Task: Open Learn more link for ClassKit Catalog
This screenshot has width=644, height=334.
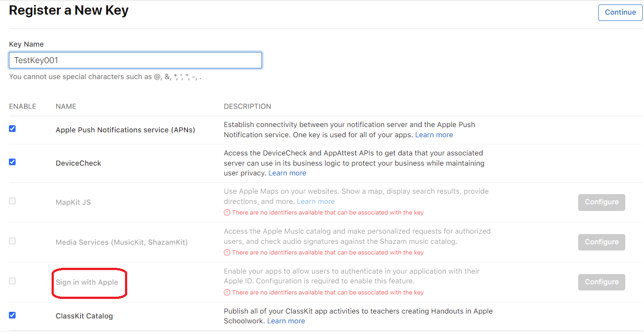Action: coord(286,321)
